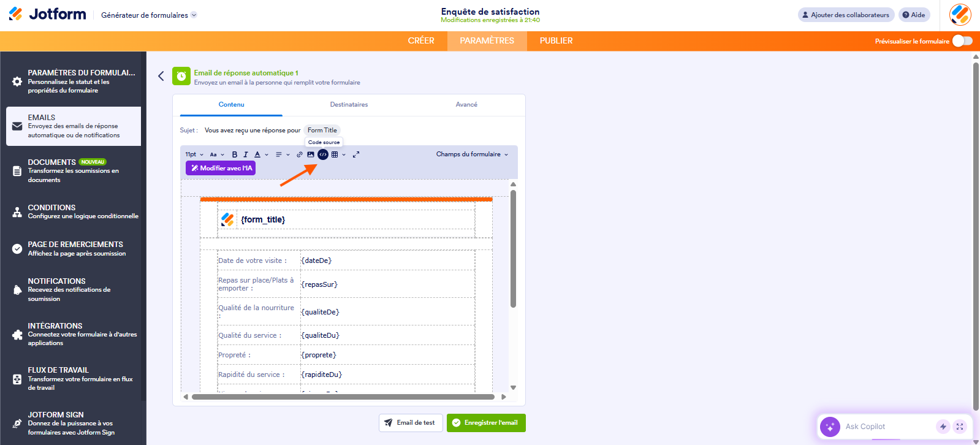Open the JOTFORM SIGN pen icon
980x445 pixels.
pyautogui.click(x=17, y=424)
